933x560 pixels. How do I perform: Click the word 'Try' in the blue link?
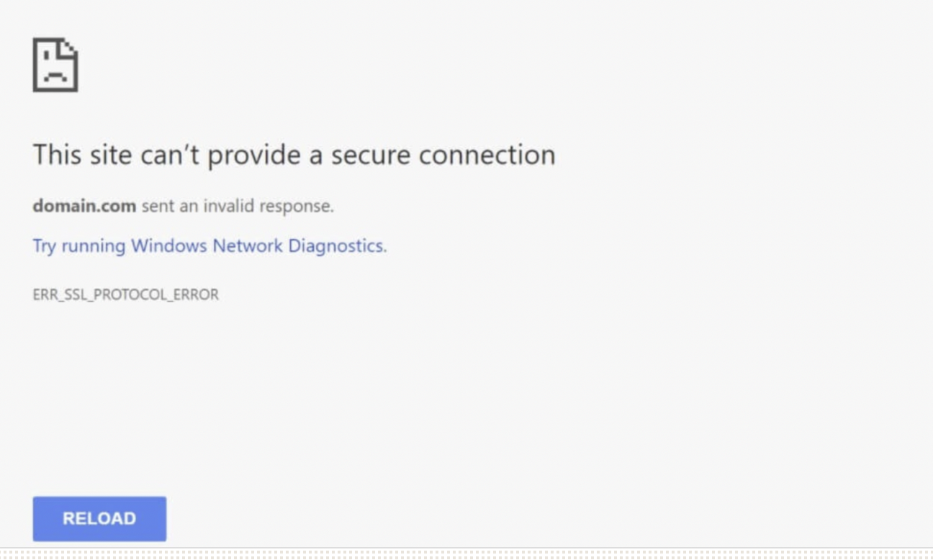coord(44,247)
